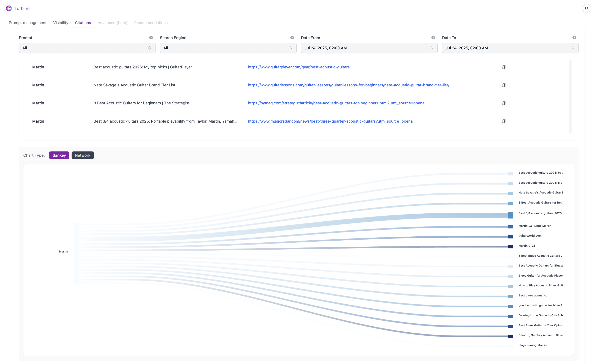
Task: Copy the nymag.com URL with copy icon
Action: click(504, 103)
